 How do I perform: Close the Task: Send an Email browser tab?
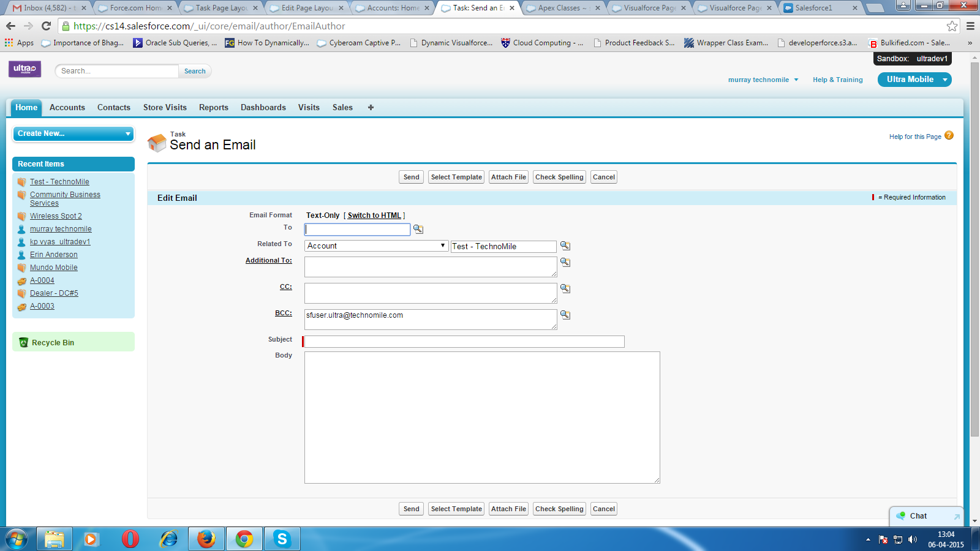click(512, 8)
